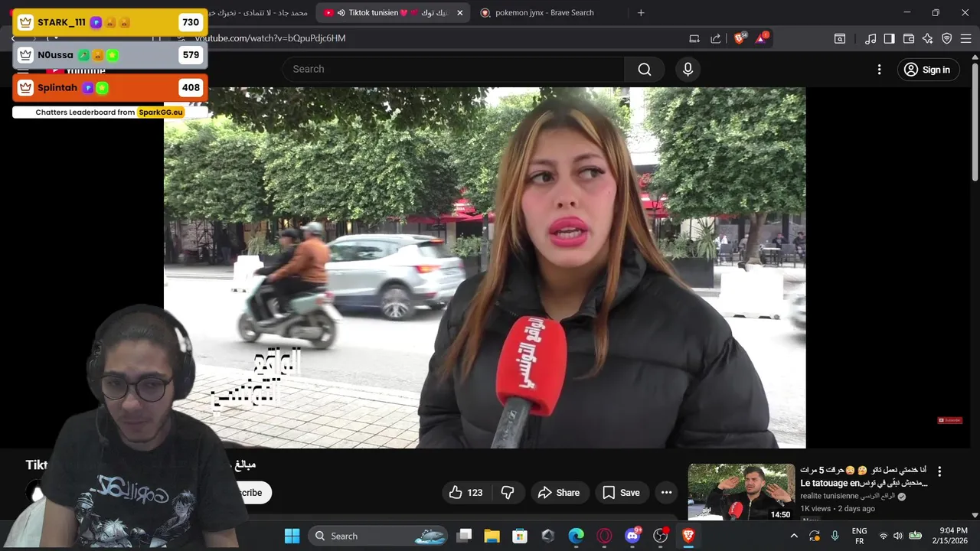Toggle the browser sidebar panel

click(x=889, y=38)
